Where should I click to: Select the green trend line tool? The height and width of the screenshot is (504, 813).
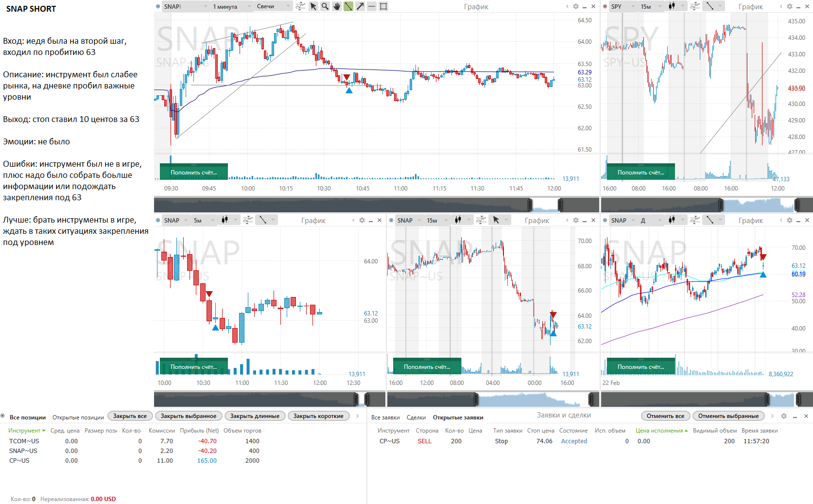point(348,6)
